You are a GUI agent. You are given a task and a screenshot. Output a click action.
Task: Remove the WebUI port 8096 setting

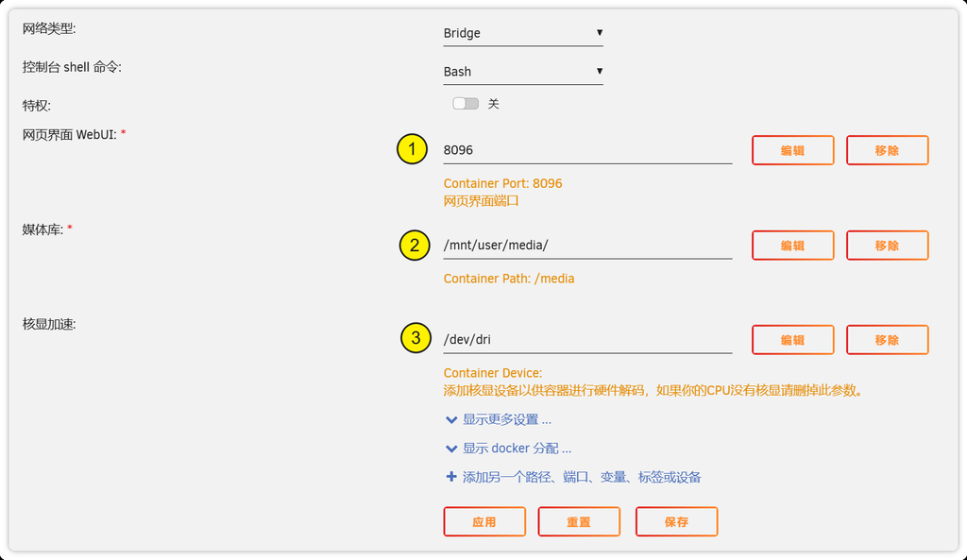tap(887, 150)
